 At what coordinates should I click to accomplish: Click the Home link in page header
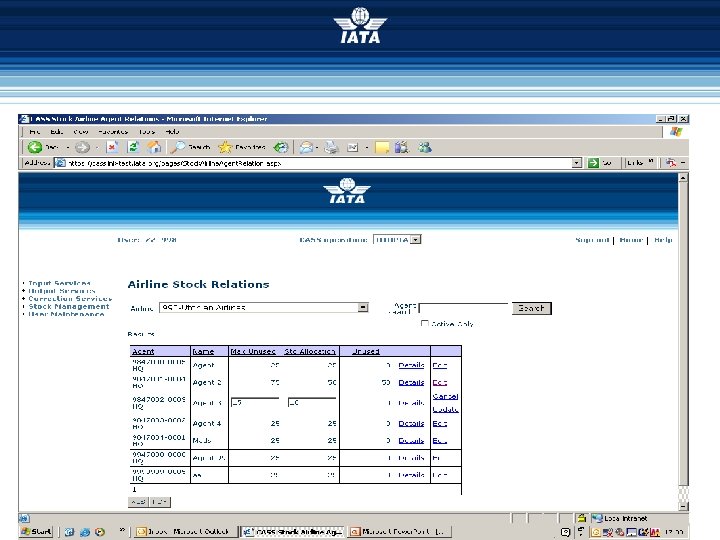coord(631,240)
